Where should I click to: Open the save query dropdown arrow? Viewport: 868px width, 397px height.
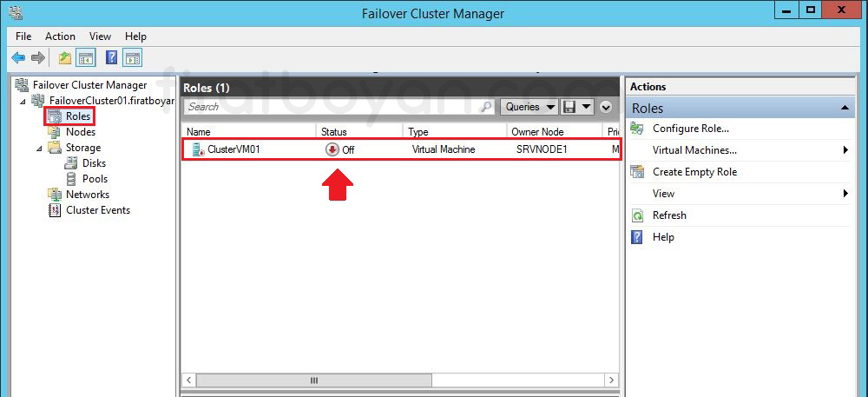pos(586,106)
